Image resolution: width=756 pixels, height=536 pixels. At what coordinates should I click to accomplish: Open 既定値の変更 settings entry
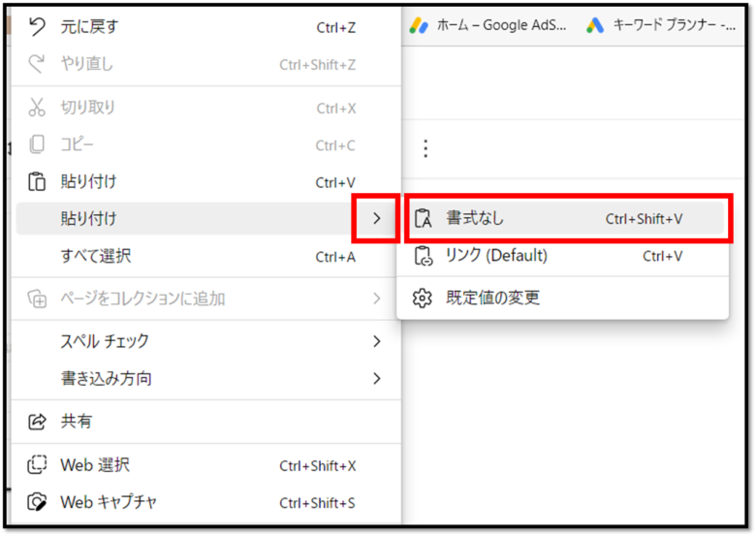(x=492, y=298)
